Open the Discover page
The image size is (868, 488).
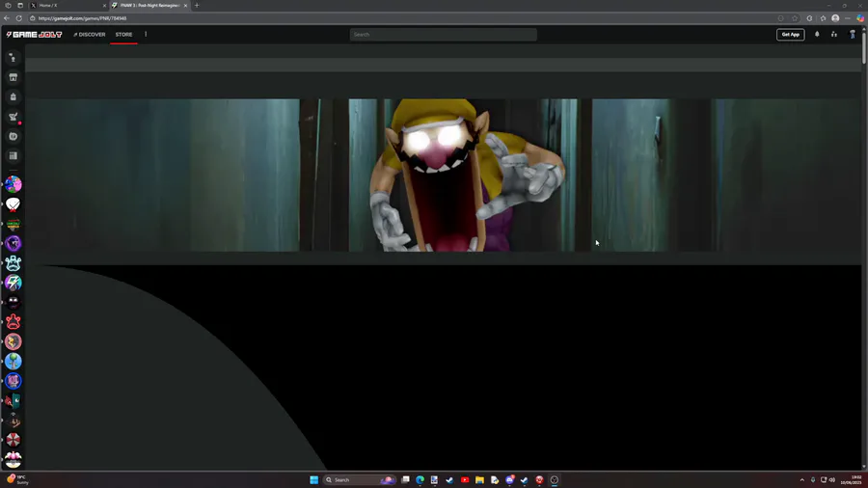pyautogui.click(x=89, y=35)
